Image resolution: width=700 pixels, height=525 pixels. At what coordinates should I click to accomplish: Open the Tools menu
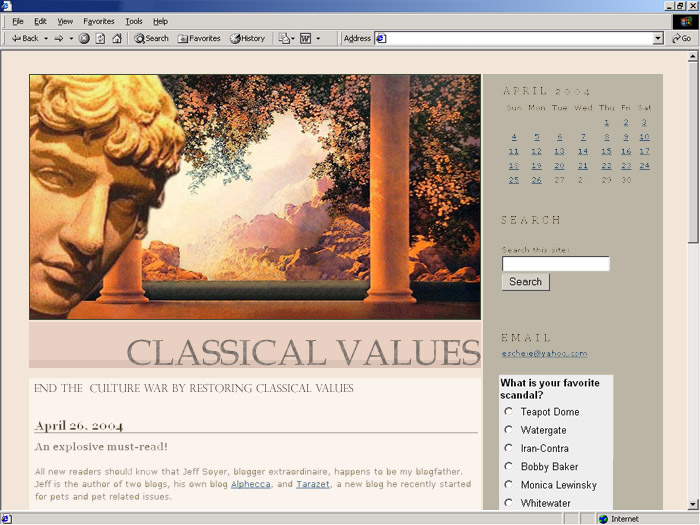(133, 21)
